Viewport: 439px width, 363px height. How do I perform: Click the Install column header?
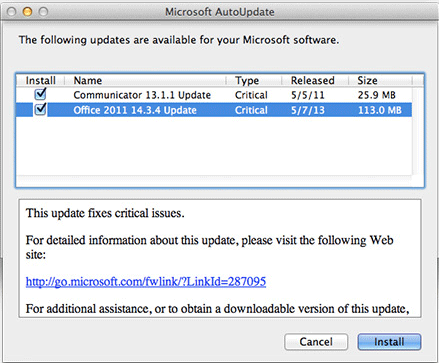tap(40, 80)
